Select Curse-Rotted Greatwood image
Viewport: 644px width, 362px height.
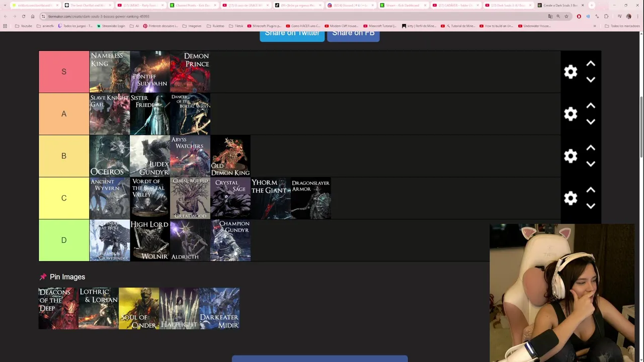click(x=190, y=198)
